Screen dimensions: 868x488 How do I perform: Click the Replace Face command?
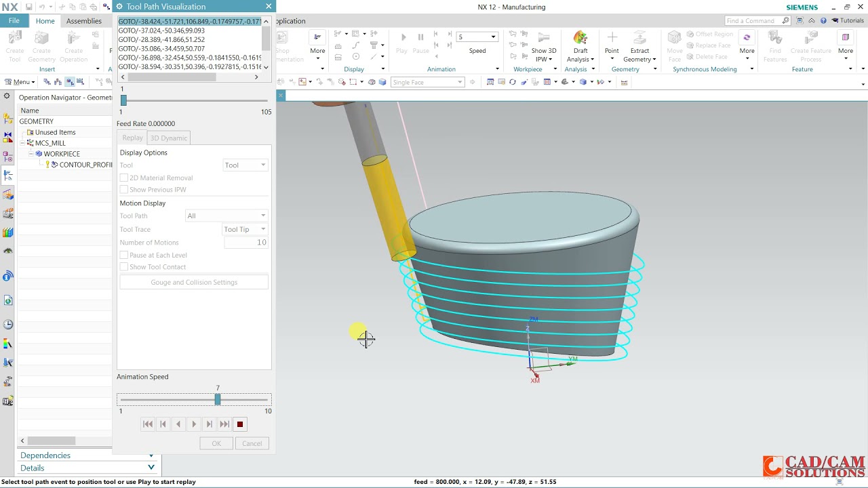point(708,45)
